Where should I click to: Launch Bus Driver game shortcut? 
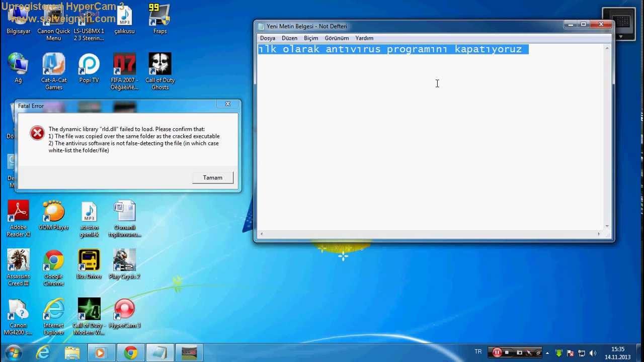(x=89, y=264)
